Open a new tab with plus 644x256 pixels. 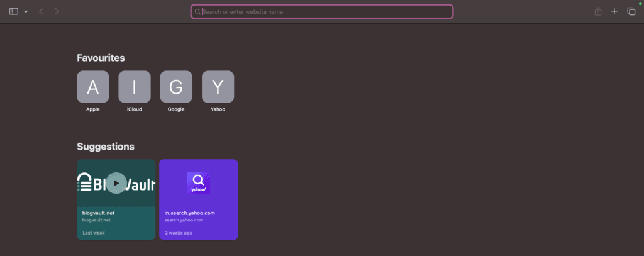(x=614, y=11)
